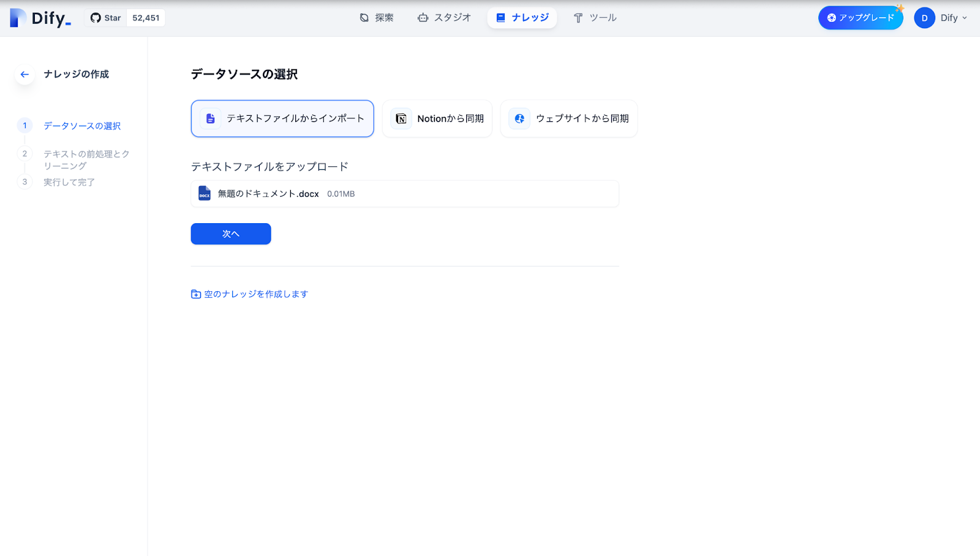Click the text file import icon
The image size is (980, 556).
(x=209, y=118)
